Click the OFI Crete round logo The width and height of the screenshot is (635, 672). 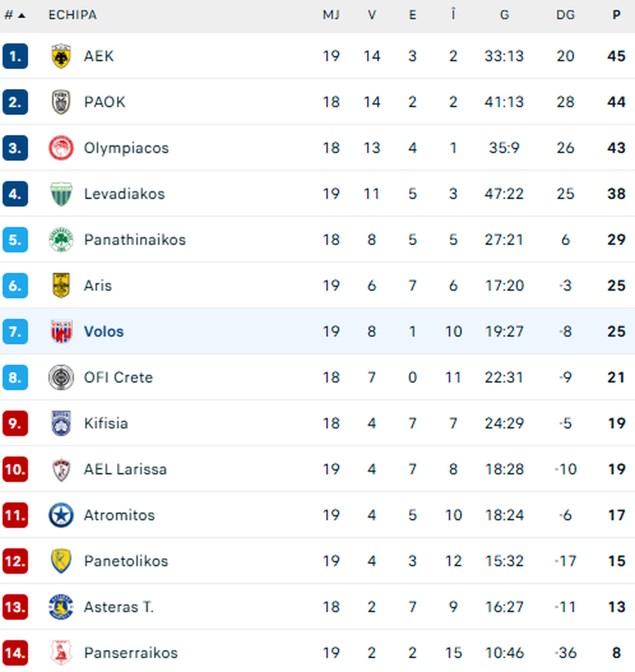click(x=61, y=378)
